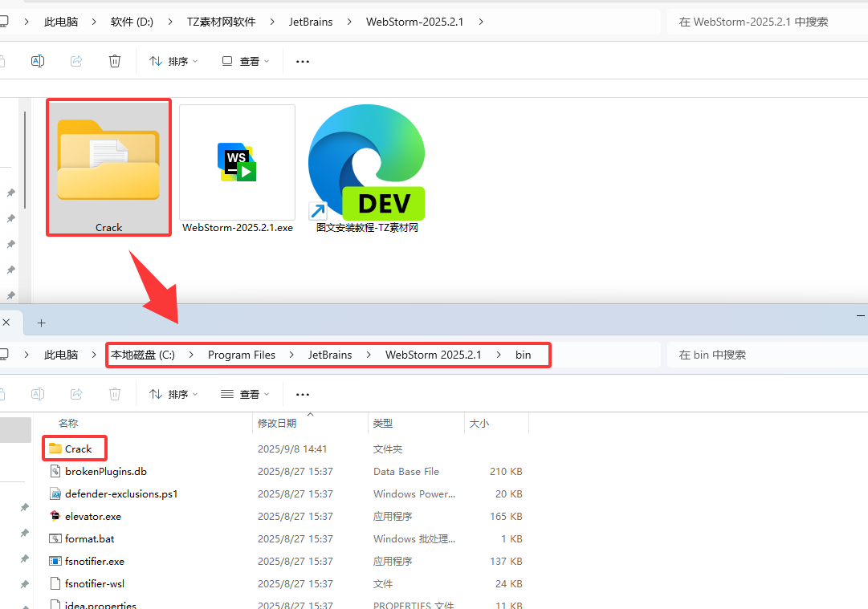868x609 pixels.
Task: Click TZ素材网软件 breadcrumb segment
Action: 222,22
